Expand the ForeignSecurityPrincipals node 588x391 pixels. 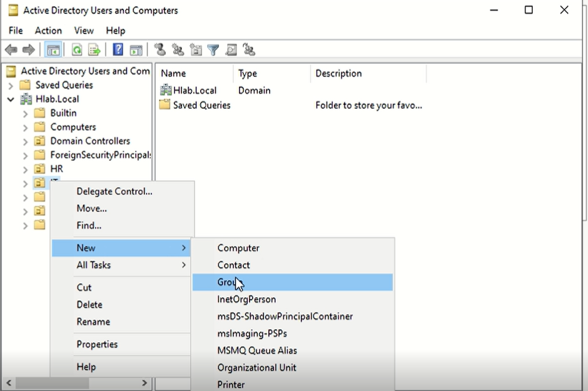point(25,156)
